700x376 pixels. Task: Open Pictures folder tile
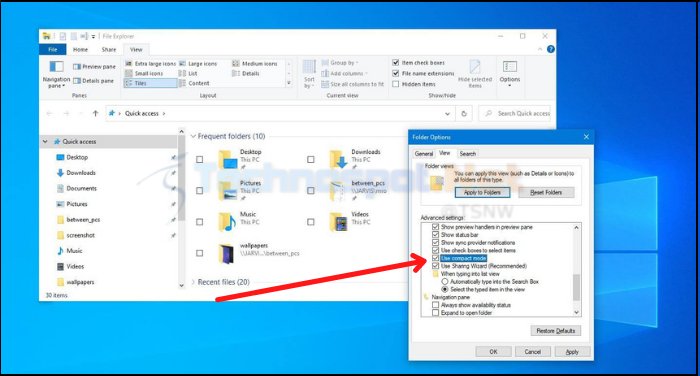pos(240,191)
